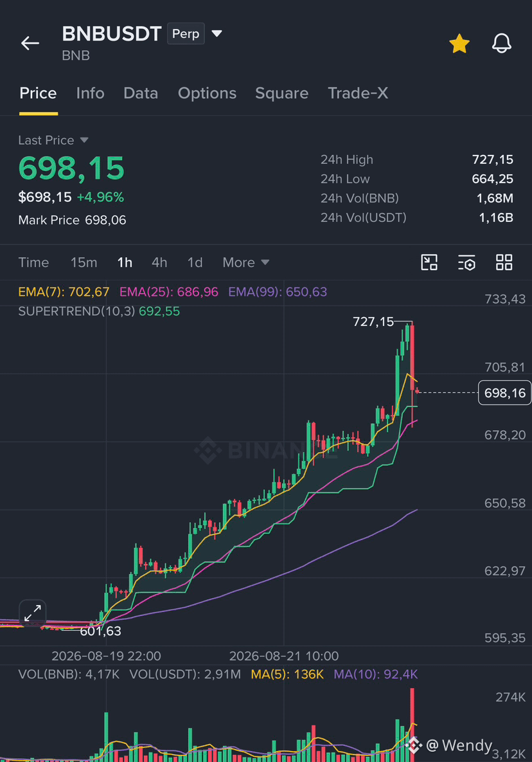Tap EMA(7): 702,67 indicator label

coord(64,291)
